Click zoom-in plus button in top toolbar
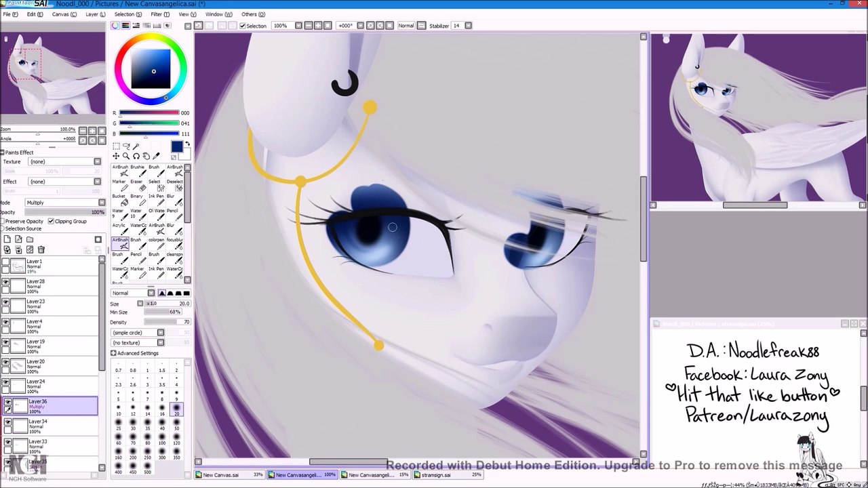 [x=318, y=26]
